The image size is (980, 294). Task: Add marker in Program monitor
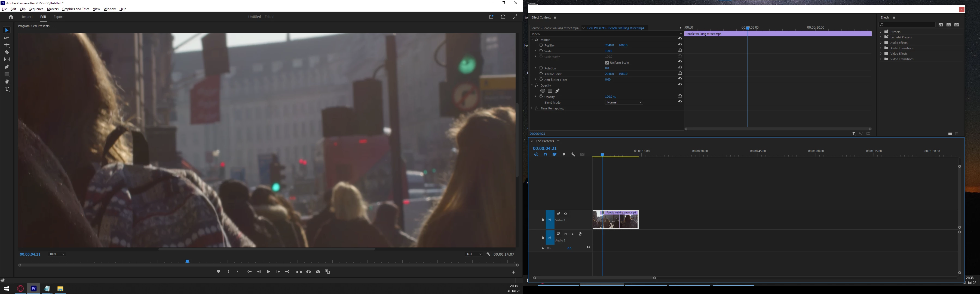coord(218,272)
